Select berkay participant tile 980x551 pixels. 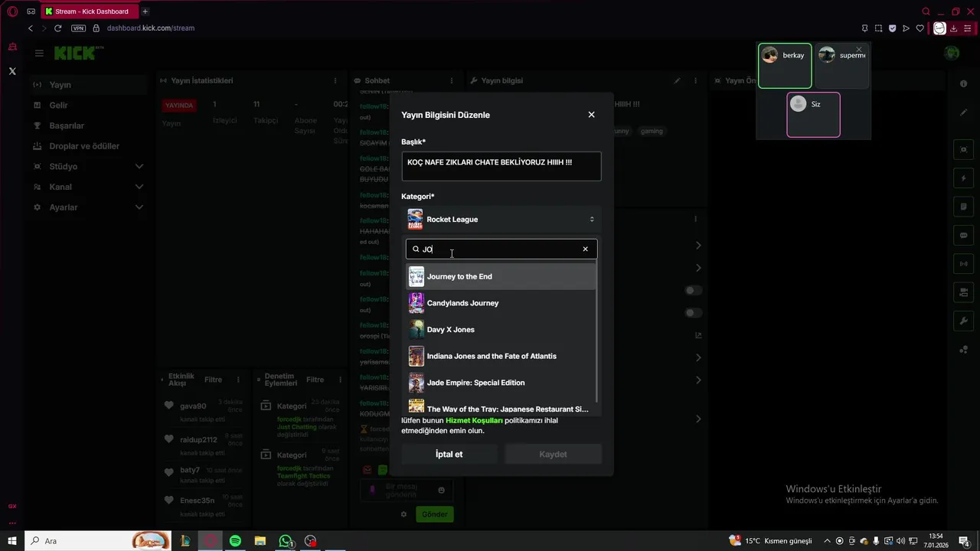[785, 66]
